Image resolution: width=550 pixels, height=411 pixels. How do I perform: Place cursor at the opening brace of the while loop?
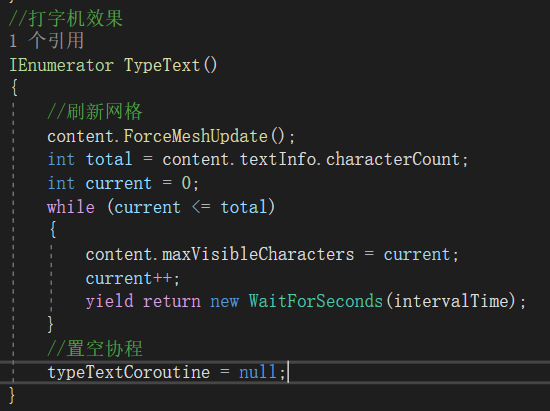pyautogui.click(x=53, y=230)
